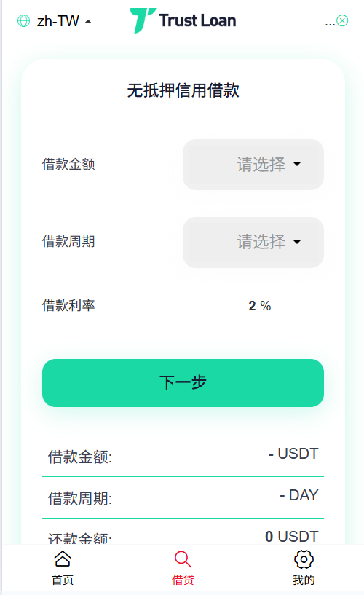
Task: Click the gear settings icon
Action: [x=304, y=559]
